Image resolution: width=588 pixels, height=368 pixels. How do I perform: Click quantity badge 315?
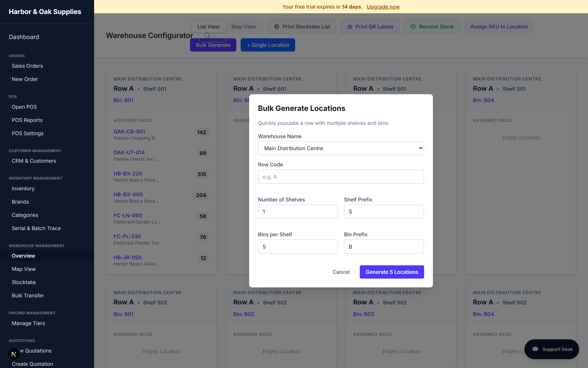point(202,174)
